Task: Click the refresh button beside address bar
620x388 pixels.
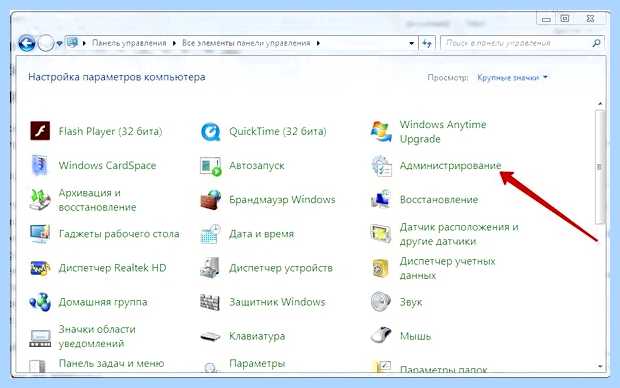Action: [427, 43]
